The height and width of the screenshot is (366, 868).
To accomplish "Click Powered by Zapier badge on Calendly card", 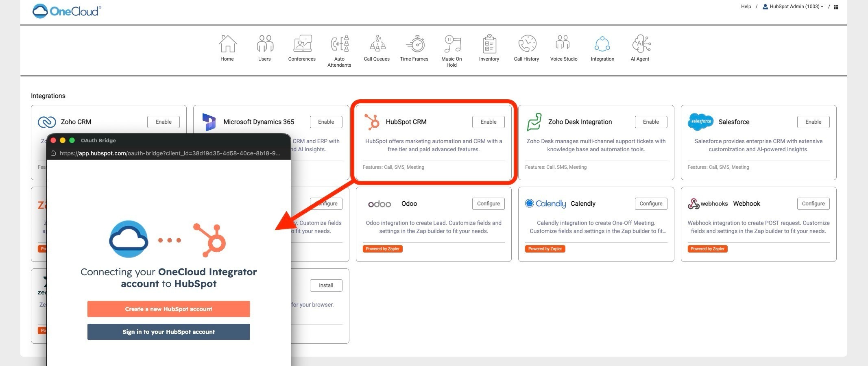I will [x=545, y=249].
